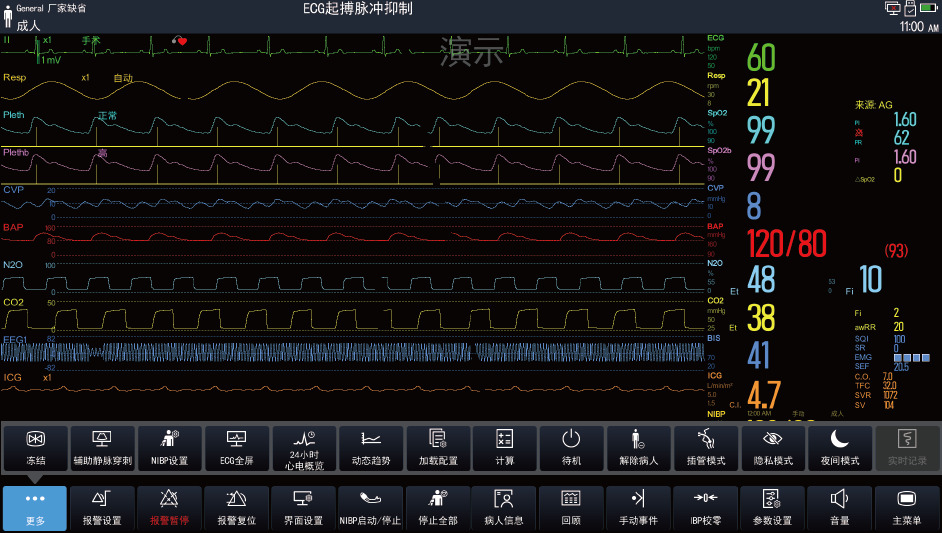Click the BAP waveform label
This screenshot has height=533, width=942.
click(x=13, y=227)
